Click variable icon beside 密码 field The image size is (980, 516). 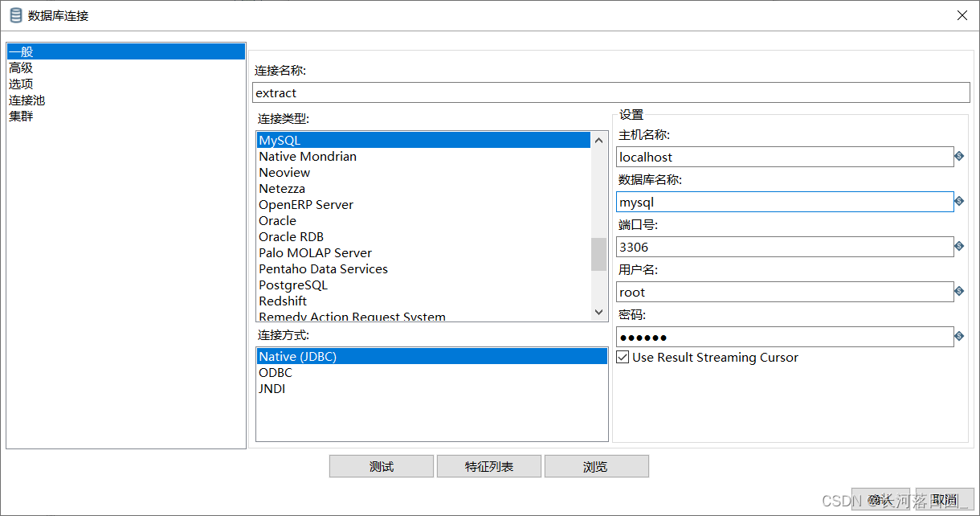(x=959, y=337)
